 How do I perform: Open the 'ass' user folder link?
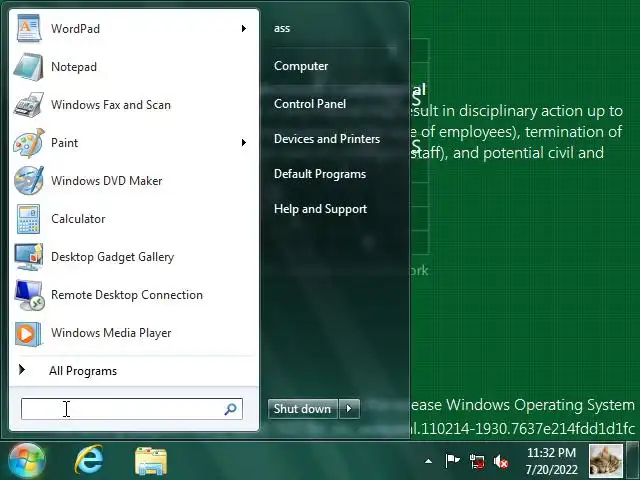(x=282, y=28)
